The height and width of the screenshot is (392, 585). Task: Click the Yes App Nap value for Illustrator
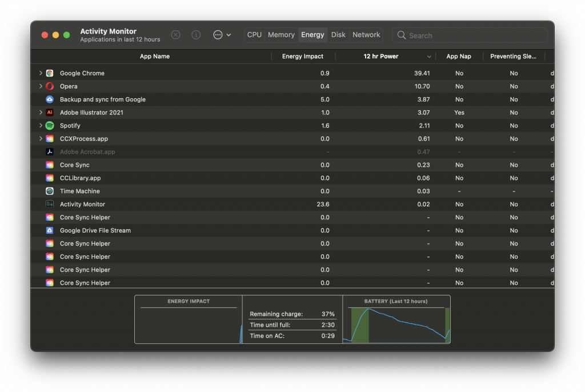click(x=459, y=113)
